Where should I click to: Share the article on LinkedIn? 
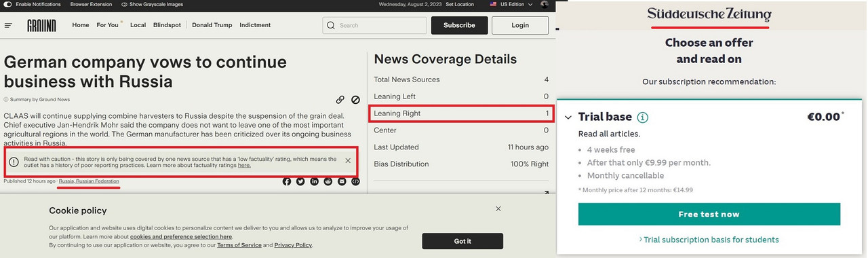click(x=315, y=181)
